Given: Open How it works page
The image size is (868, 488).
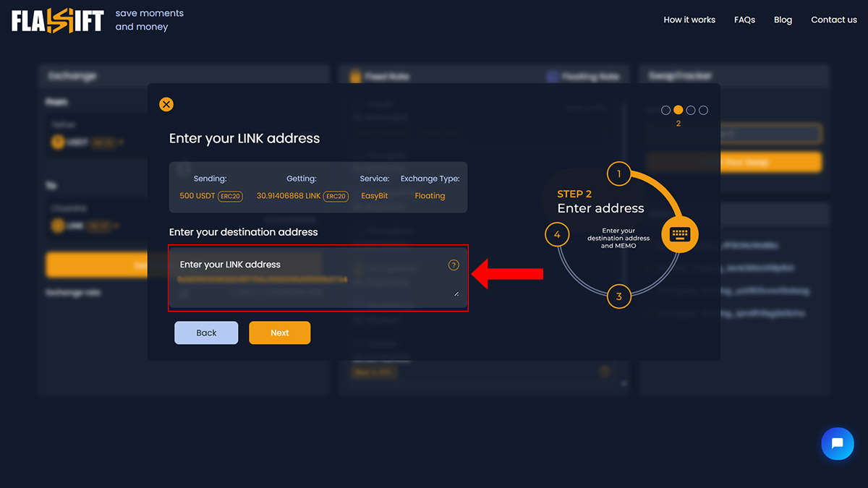Looking at the screenshot, I should pos(689,20).
